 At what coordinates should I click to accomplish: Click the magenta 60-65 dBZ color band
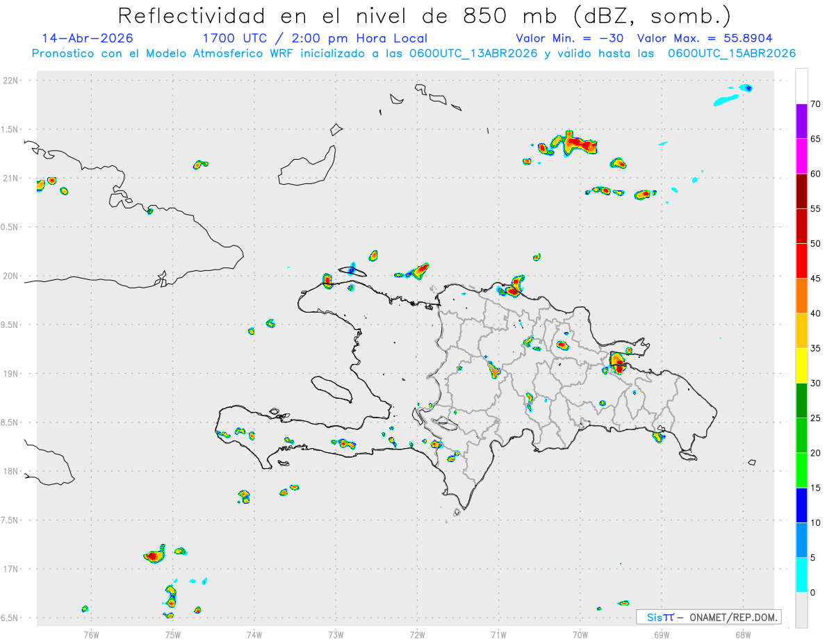801,156
